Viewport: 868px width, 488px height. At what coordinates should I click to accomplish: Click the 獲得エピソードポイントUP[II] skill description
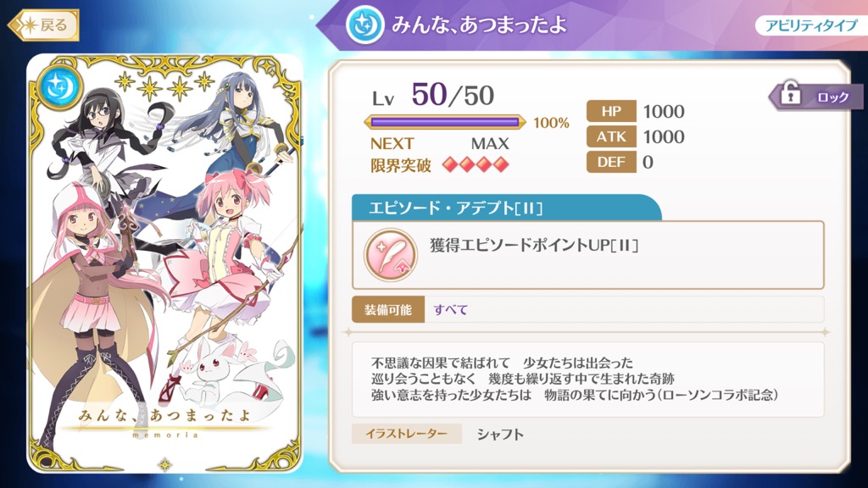(534, 245)
